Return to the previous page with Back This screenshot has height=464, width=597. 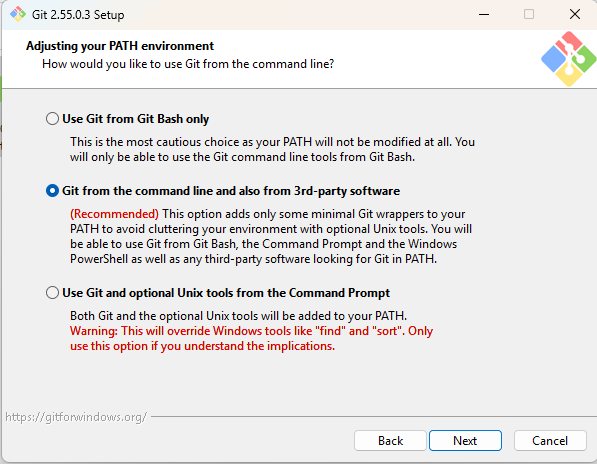390,440
